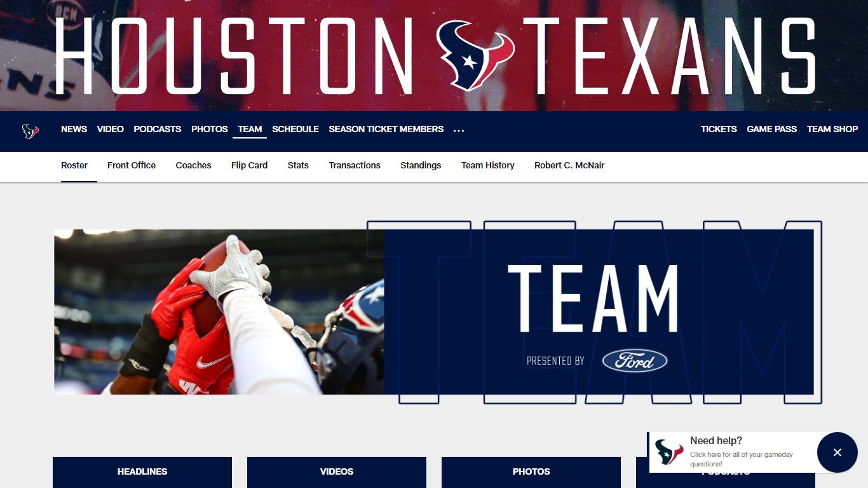This screenshot has width=868, height=488.
Task: Open Robert C. McNair tab
Action: point(569,165)
